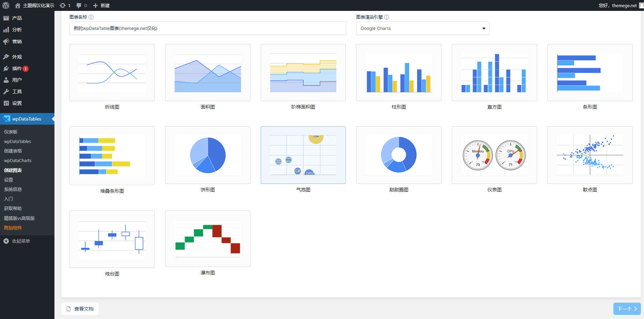Select the 仪表图 gauge chart thumbnail
Viewport: 644px width, 319px height.
pyautogui.click(x=494, y=155)
